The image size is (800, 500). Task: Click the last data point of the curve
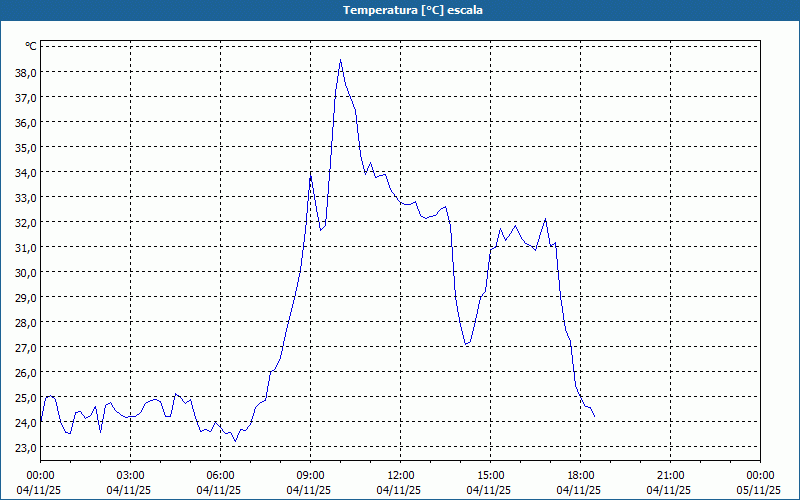point(595,416)
